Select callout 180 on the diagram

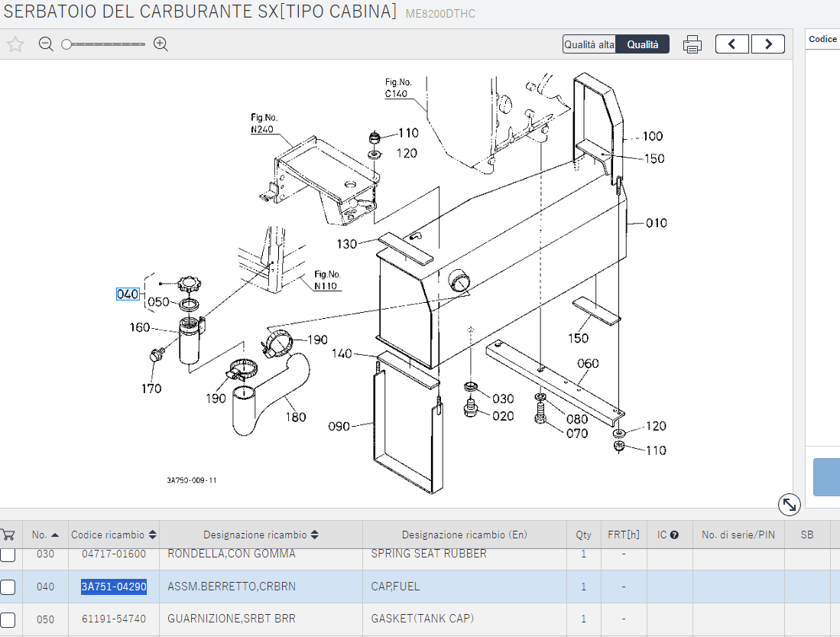tap(295, 417)
